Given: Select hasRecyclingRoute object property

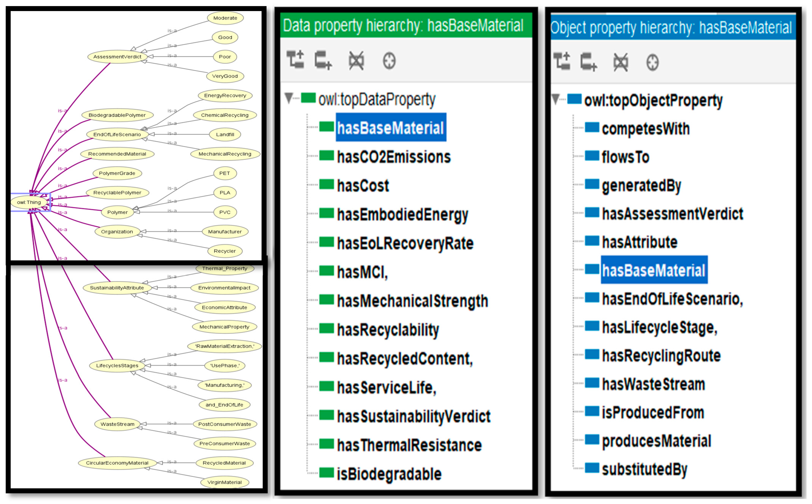Looking at the screenshot, I should [661, 356].
